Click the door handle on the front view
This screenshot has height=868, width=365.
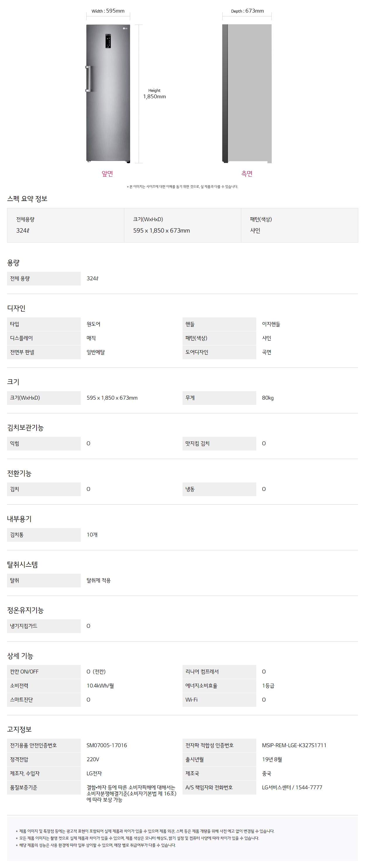tap(88, 79)
